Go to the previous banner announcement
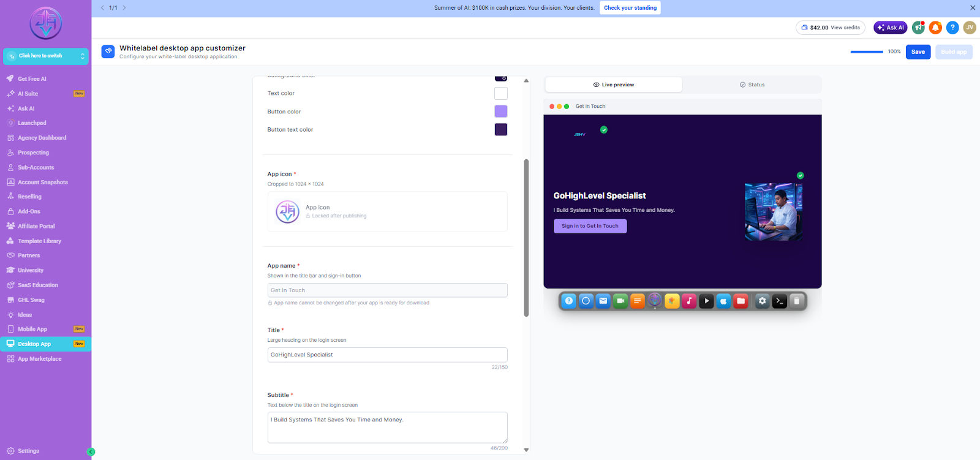The height and width of the screenshot is (460, 980). [x=102, y=8]
